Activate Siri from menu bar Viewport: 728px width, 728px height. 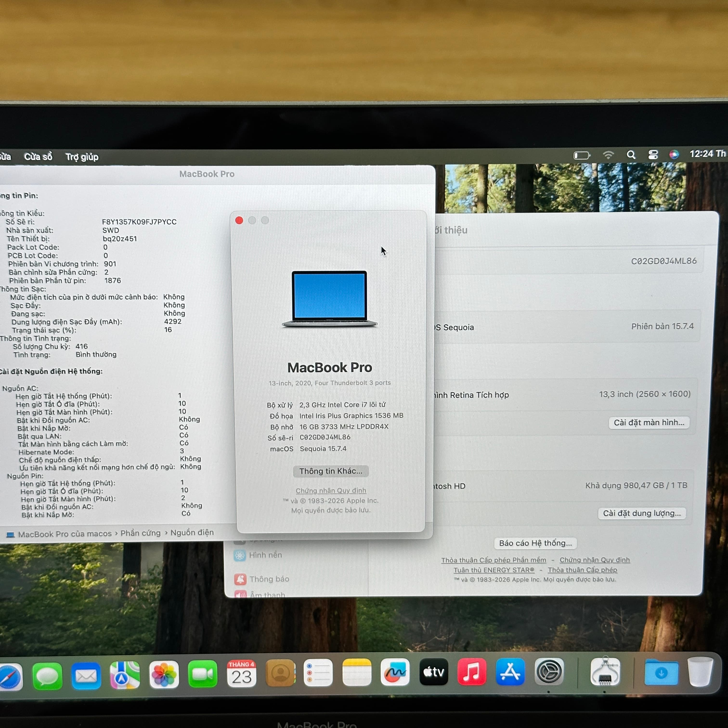674,154
